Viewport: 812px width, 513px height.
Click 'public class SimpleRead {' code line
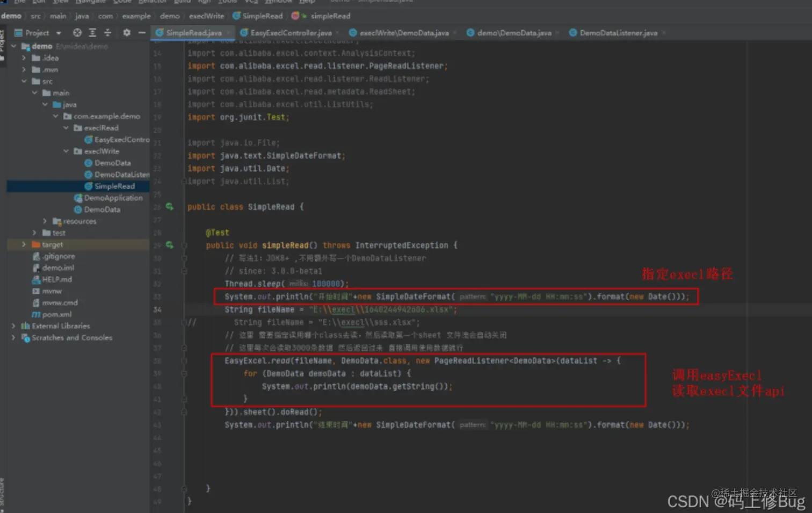tap(245, 207)
